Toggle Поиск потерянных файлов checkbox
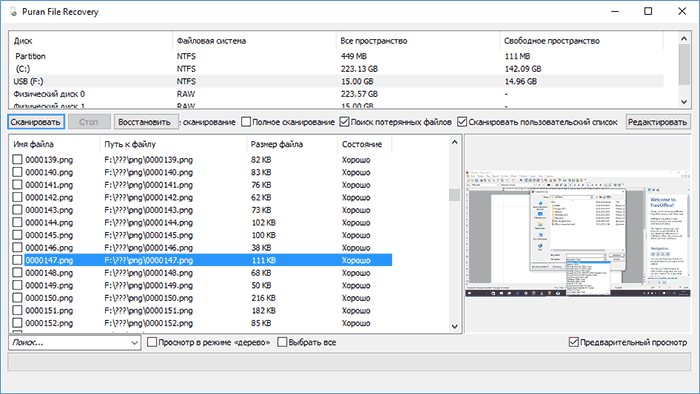Viewport: 700px width, 394px height. (x=344, y=122)
